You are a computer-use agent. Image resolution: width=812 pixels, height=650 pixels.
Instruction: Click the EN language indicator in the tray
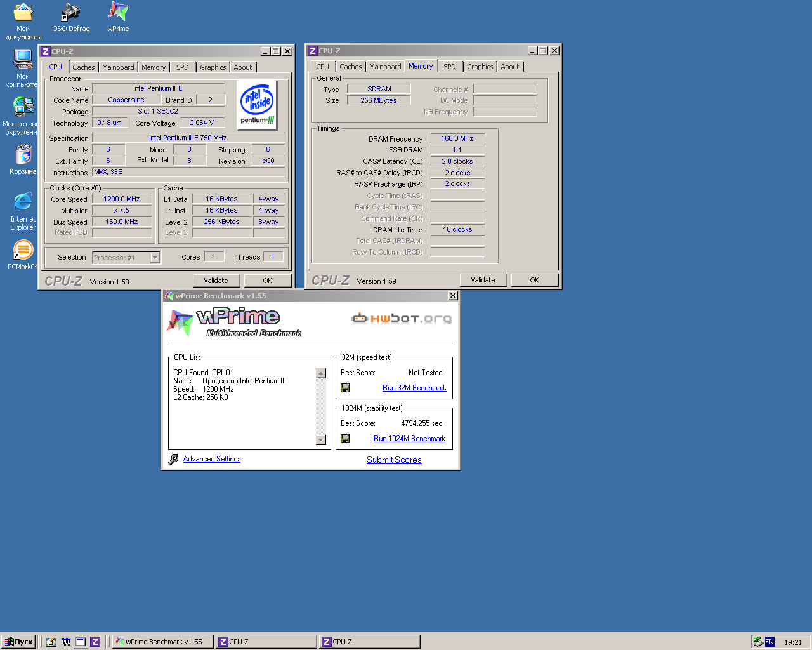(x=769, y=642)
